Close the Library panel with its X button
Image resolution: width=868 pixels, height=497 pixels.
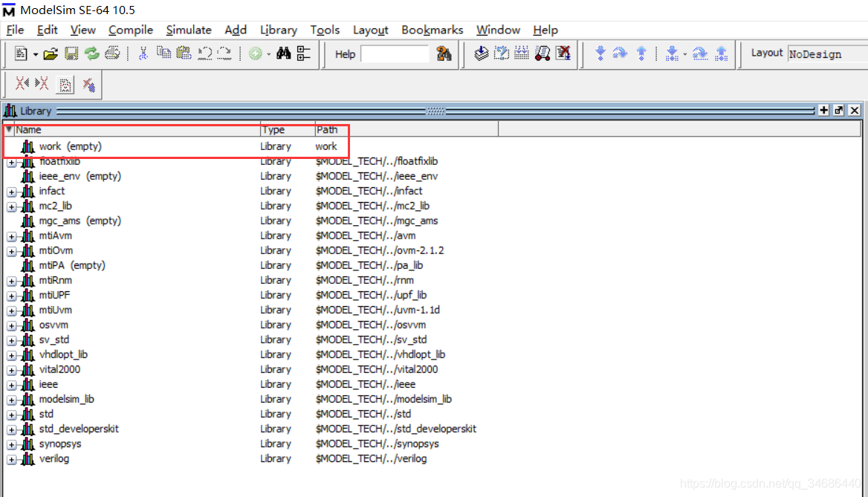click(854, 110)
